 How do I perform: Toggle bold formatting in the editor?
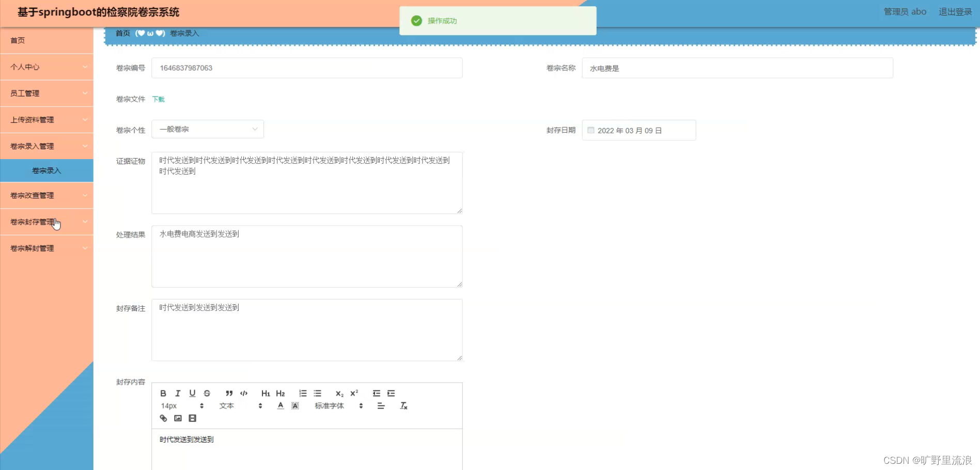pyautogui.click(x=163, y=393)
